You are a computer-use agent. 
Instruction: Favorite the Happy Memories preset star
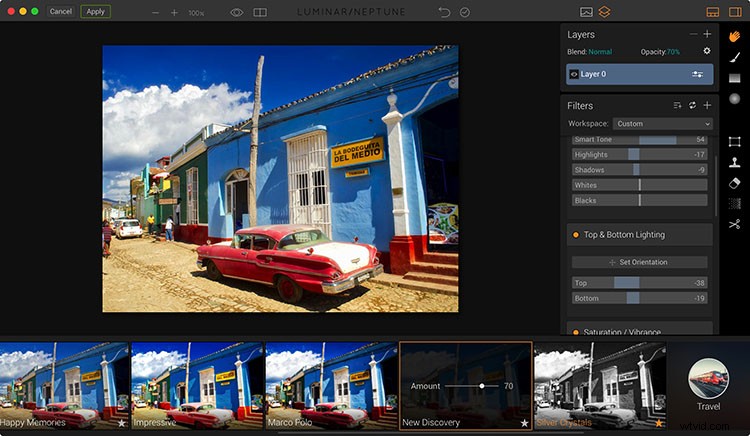coord(122,423)
